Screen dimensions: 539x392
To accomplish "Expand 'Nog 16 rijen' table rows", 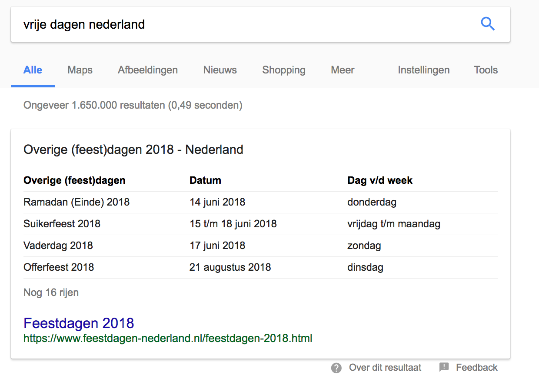I will (x=51, y=292).
